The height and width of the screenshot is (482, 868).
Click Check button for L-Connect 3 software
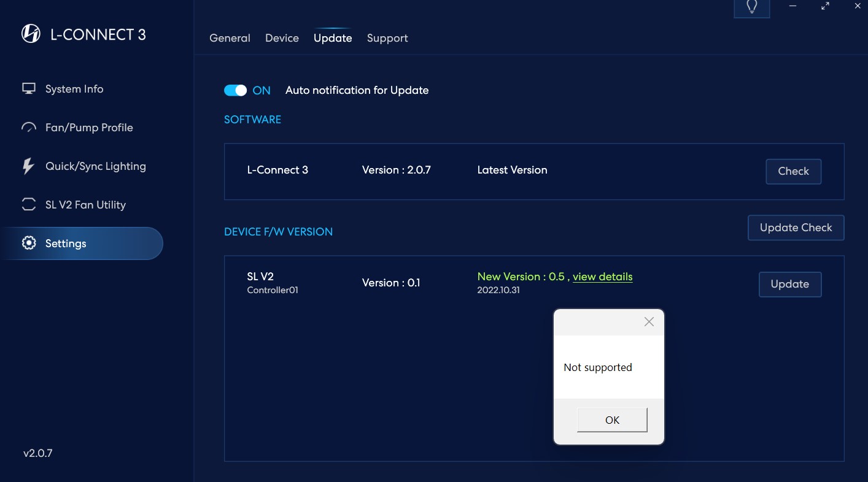coord(793,172)
